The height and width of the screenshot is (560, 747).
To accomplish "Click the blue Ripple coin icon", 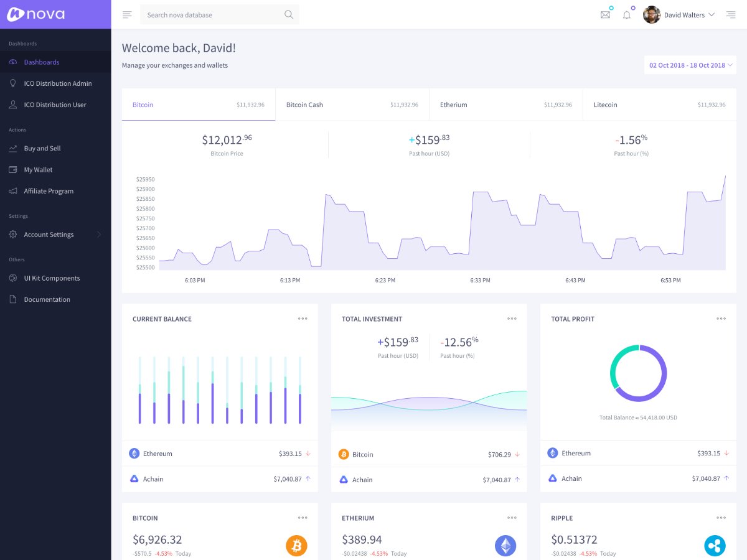I will (715, 546).
